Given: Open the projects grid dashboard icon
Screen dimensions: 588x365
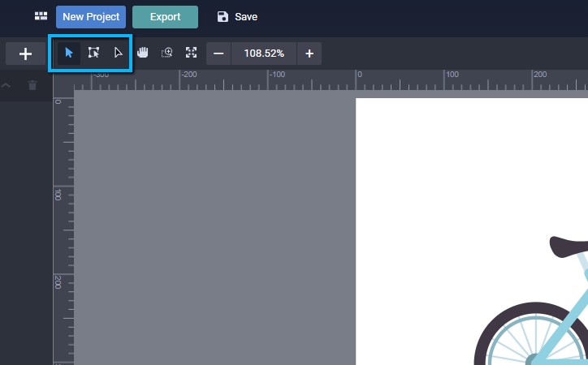Looking at the screenshot, I should [x=41, y=16].
